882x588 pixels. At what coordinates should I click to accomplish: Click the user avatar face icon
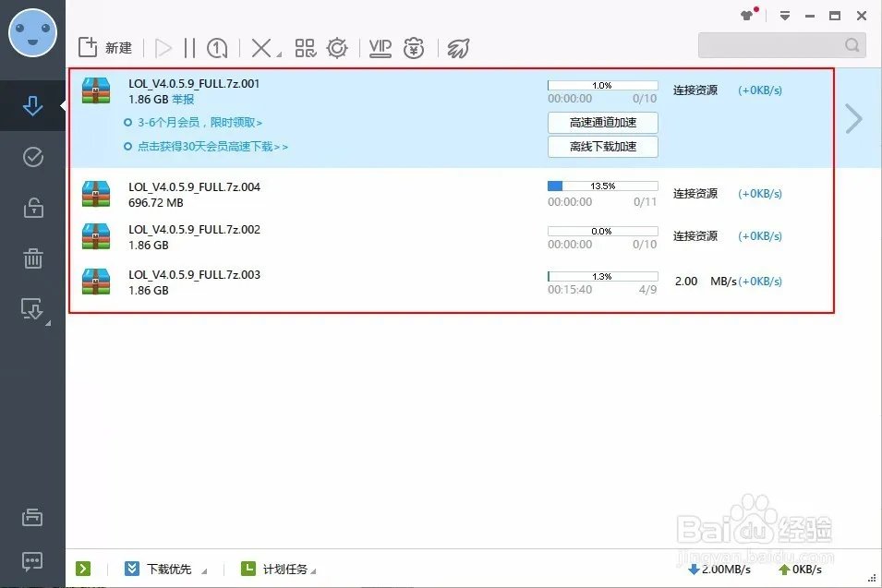click(32, 32)
